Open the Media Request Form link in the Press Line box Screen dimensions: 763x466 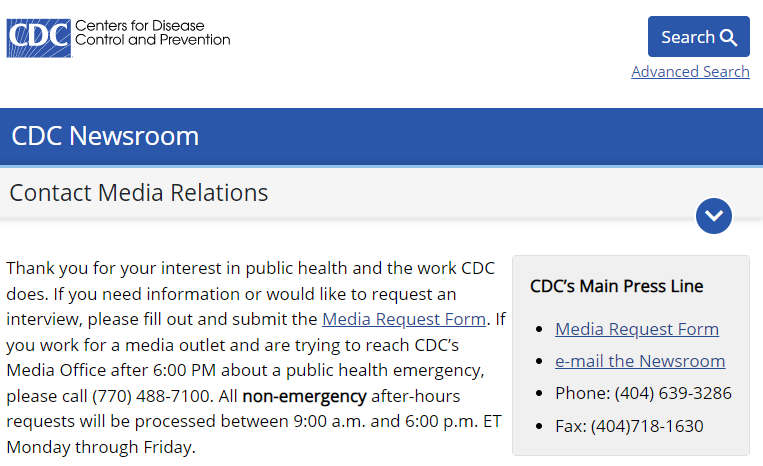click(x=637, y=329)
